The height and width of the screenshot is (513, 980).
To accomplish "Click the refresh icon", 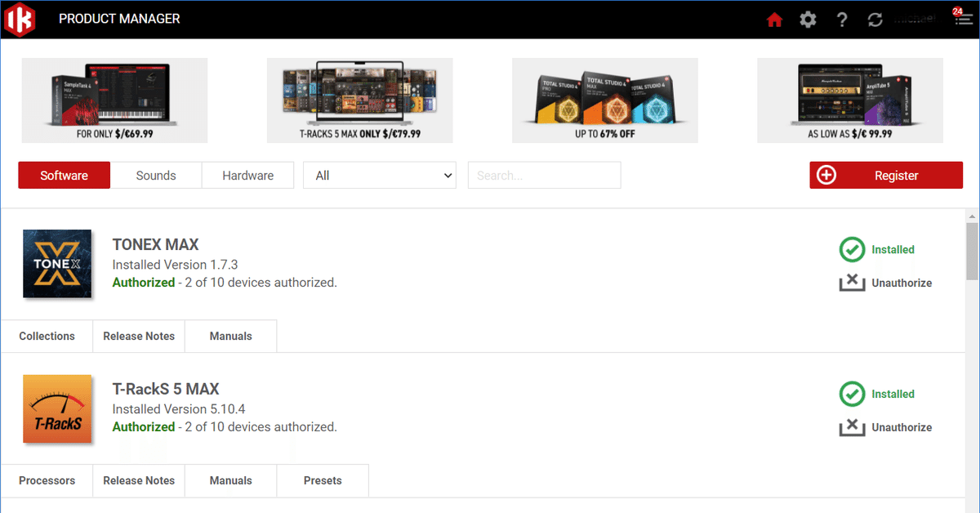I will [x=875, y=20].
